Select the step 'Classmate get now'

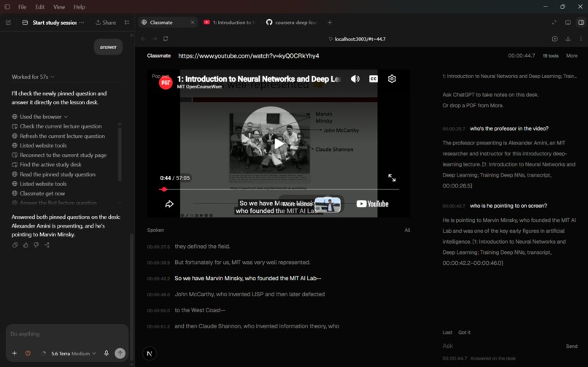42,193
